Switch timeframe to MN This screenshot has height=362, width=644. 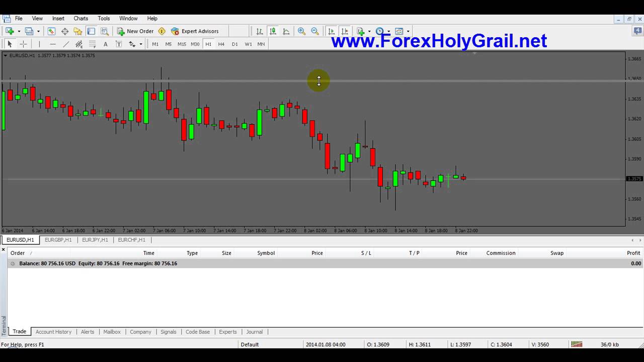coord(261,44)
